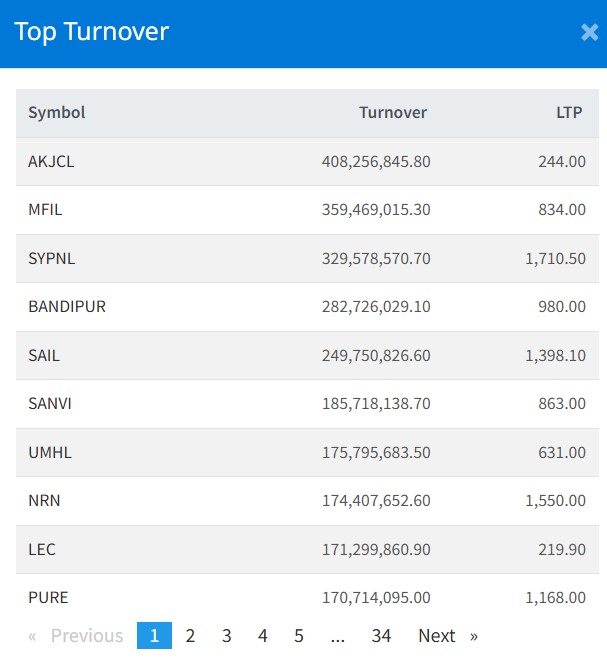Viewport: 607px width, 672px height.
Task: Click the NRN symbol
Action: point(45,501)
